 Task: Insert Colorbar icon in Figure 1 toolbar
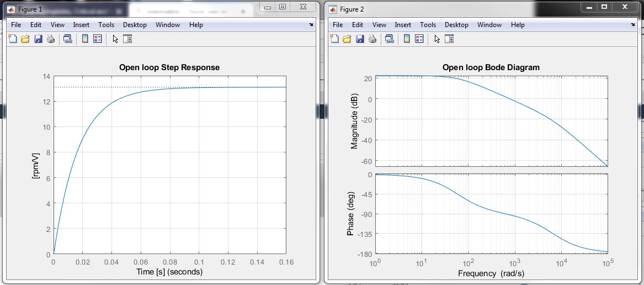[85, 39]
